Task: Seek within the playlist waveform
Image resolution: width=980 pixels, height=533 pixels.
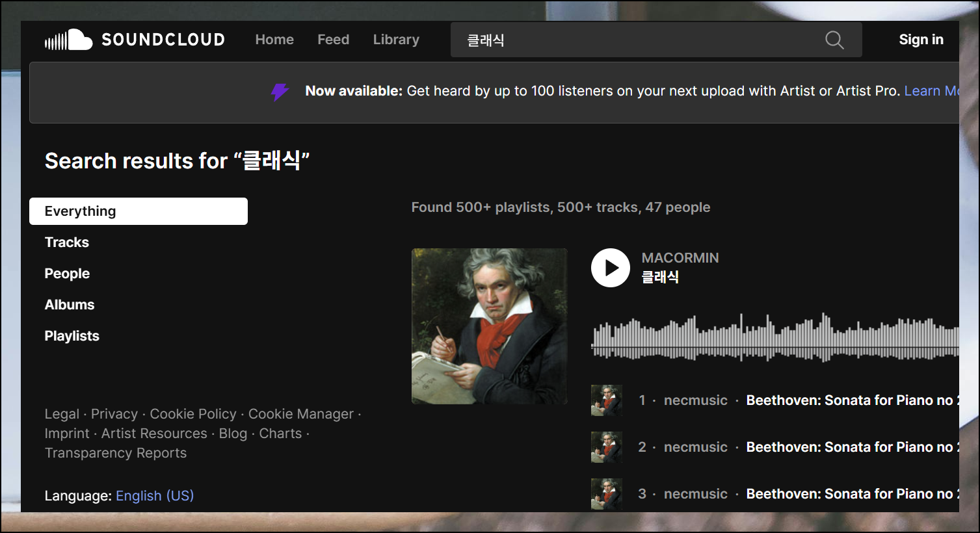Action: [x=775, y=337]
